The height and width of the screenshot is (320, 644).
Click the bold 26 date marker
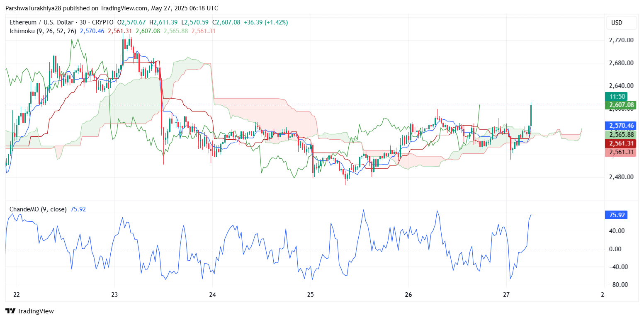[408, 295]
